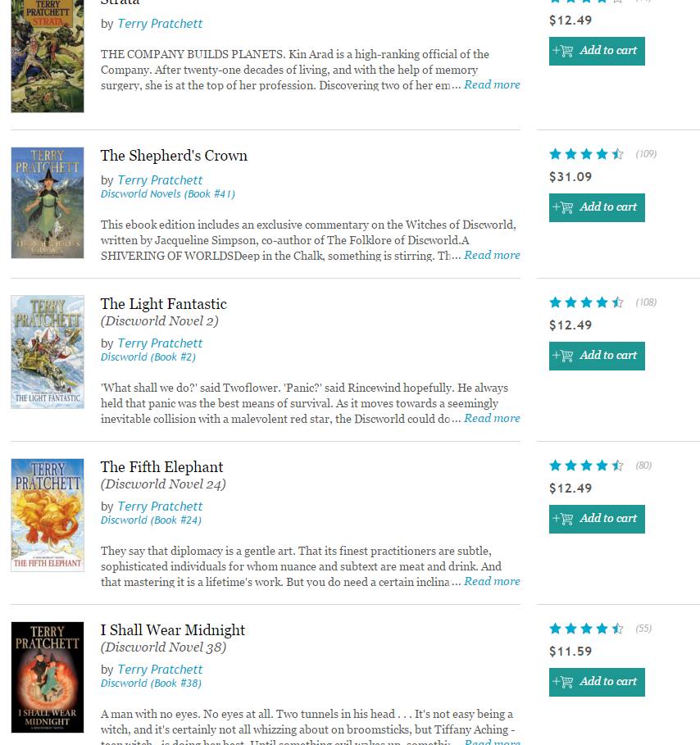Click the Strata book cover thumbnail
The image size is (700, 745).
pyautogui.click(x=48, y=56)
